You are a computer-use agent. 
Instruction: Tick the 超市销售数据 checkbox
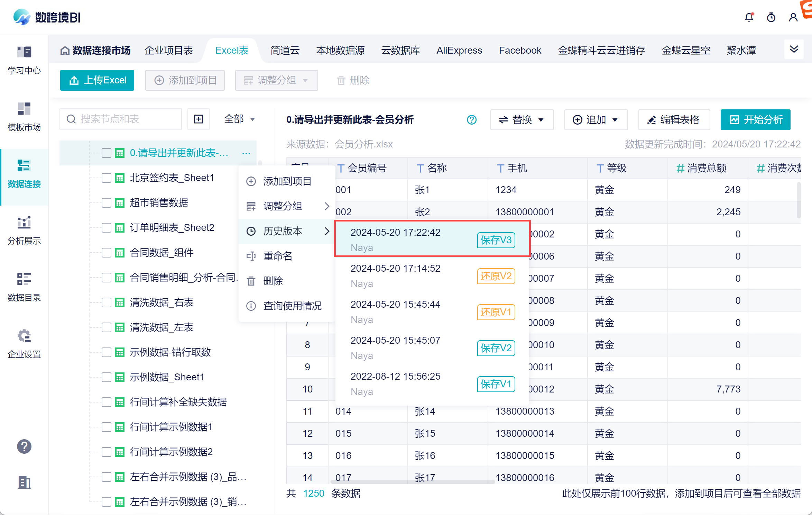click(x=107, y=203)
